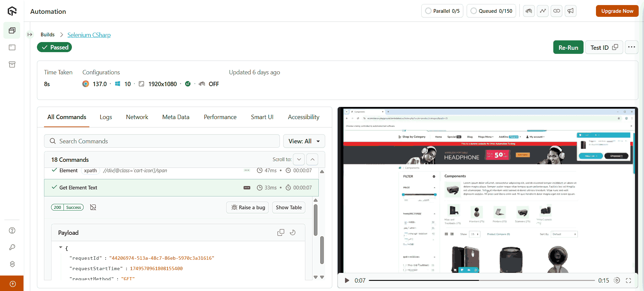Image resolution: width=644 pixels, height=291 pixels.
Task: Click the no-screenshot icon beside Success badge
Action: tap(93, 207)
